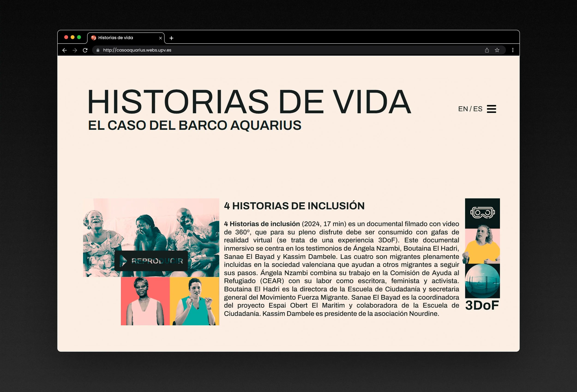This screenshot has height=392, width=577.
Task: Click the HISTORIAS DE VIDA title
Action: pyautogui.click(x=249, y=102)
